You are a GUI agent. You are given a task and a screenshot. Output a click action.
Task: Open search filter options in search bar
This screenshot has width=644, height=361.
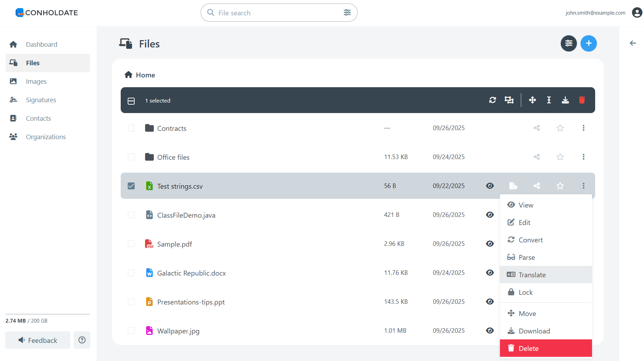347,13
